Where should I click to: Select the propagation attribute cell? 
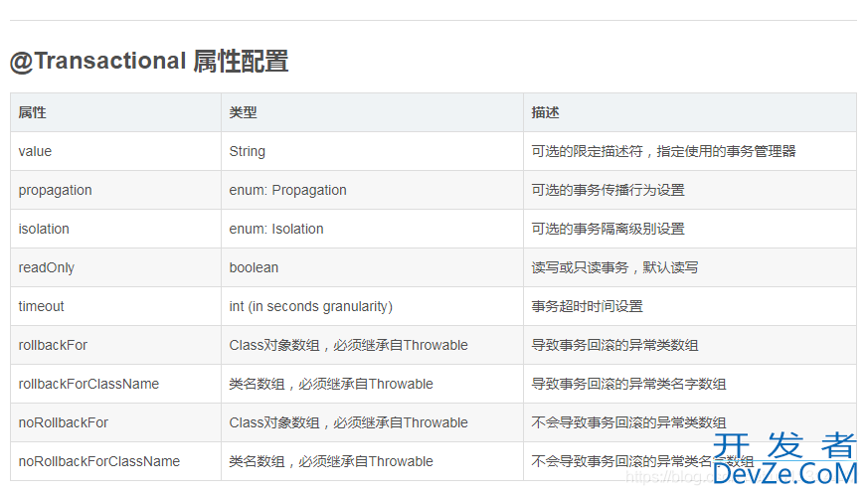coord(55,190)
